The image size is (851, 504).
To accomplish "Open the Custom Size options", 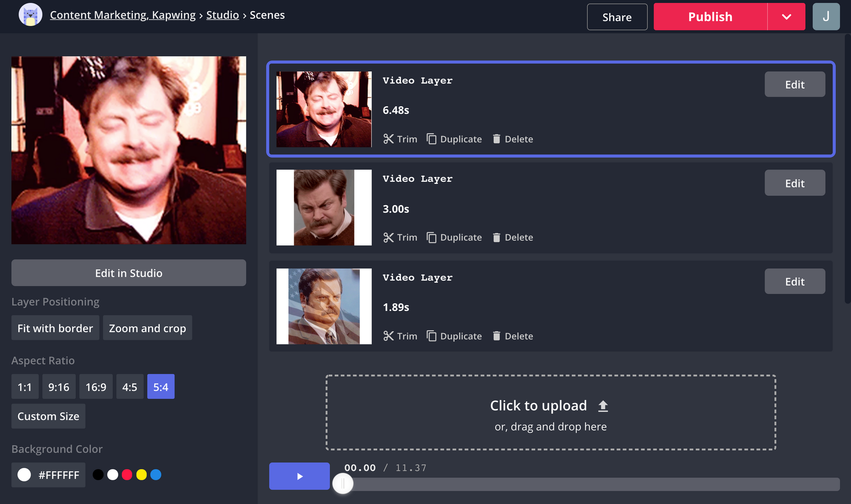I will (x=48, y=416).
